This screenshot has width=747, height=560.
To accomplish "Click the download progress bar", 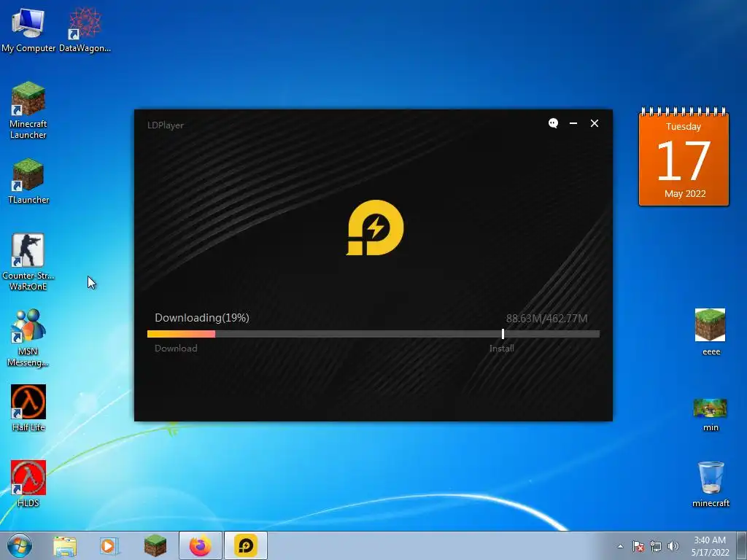I will coord(373,334).
